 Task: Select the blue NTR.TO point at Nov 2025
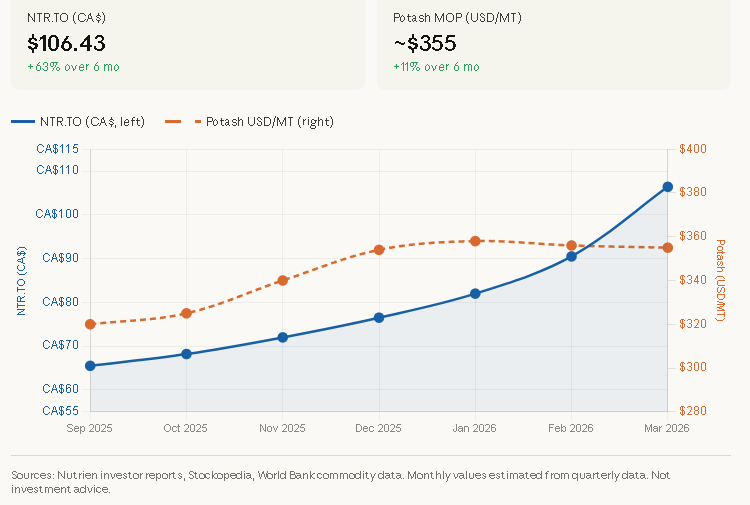click(x=283, y=337)
